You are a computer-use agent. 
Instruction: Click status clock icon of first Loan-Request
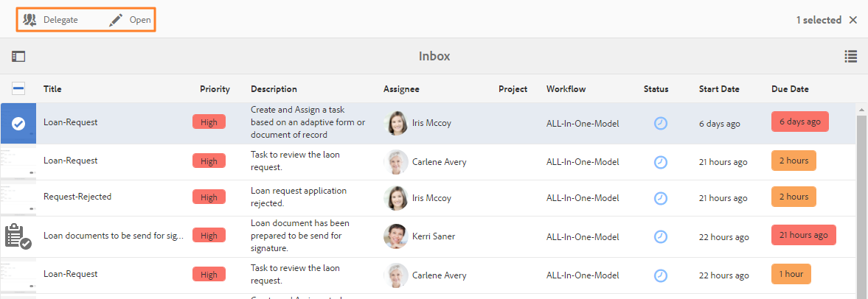click(x=661, y=123)
